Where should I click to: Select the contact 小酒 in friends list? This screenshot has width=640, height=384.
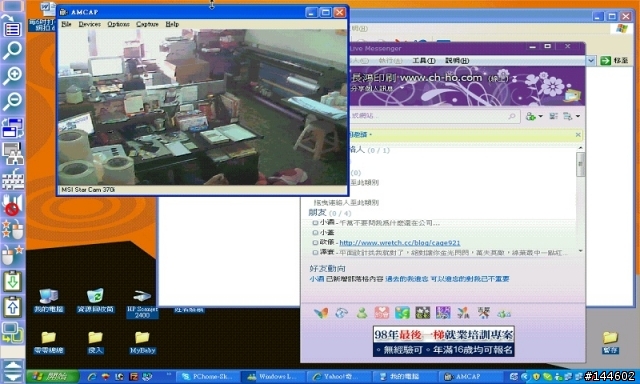(327, 223)
